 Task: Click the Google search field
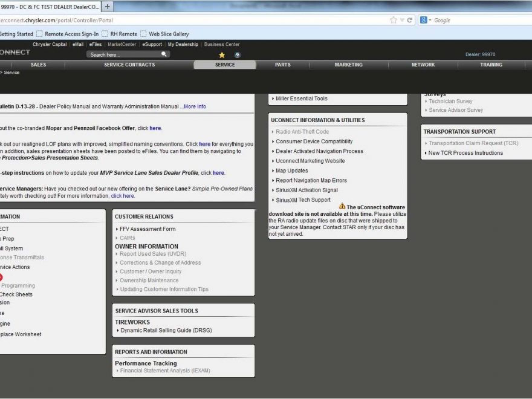coord(482,21)
